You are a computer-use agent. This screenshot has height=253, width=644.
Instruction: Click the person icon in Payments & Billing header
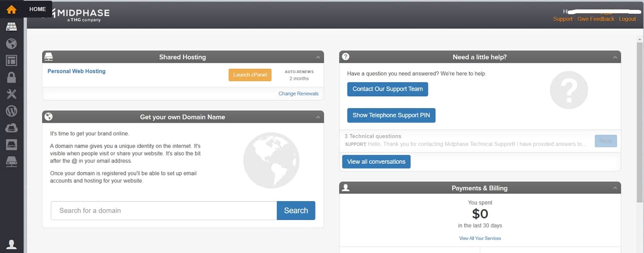[x=346, y=188]
